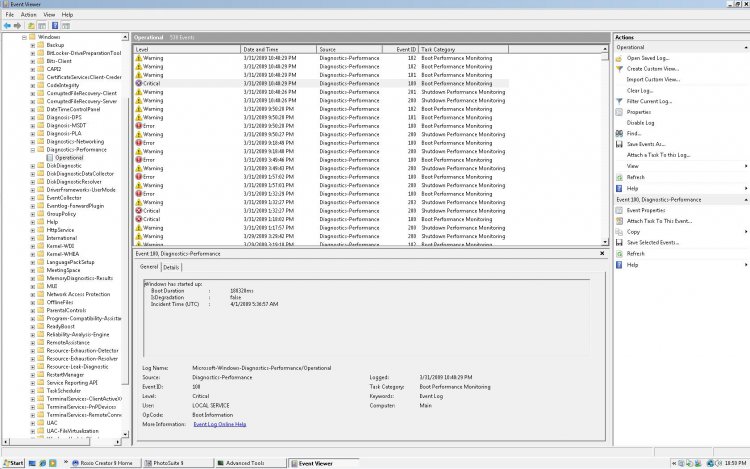Click Clear Log action
Image resolution: width=750 pixels, height=469 pixels.
[x=640, y=90]
